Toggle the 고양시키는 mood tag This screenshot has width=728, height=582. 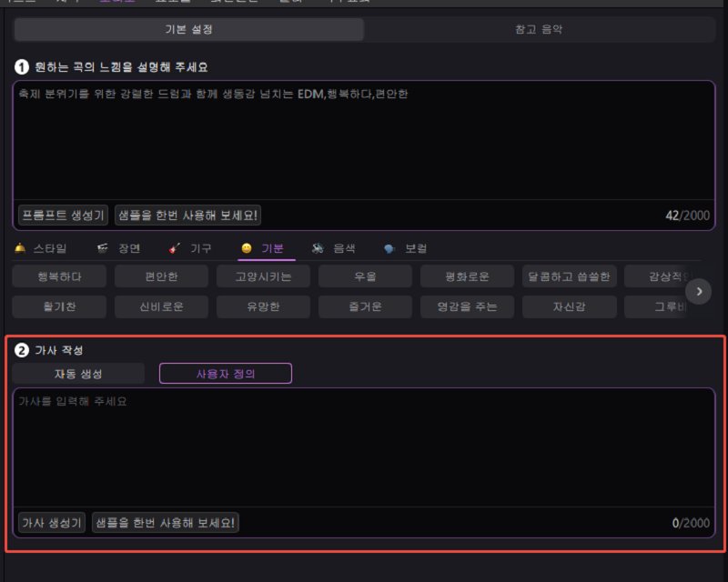[263, 276]
